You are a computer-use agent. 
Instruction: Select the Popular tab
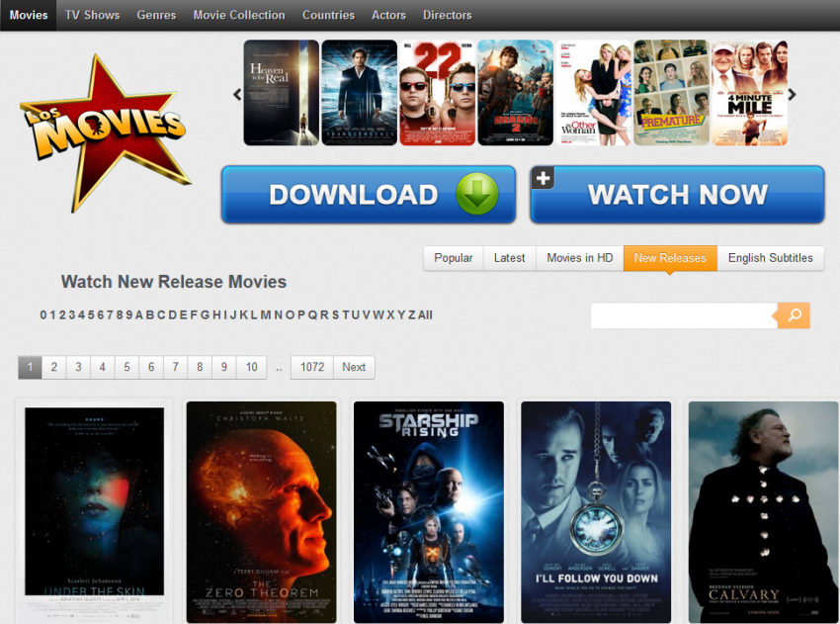click(454, 258)
